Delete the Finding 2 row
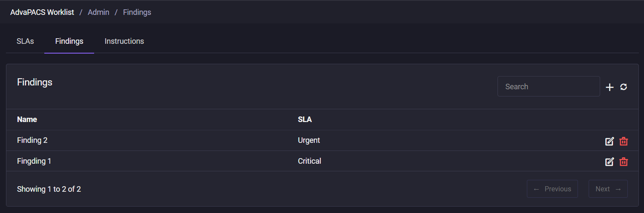644x213 pixels. 624,141
